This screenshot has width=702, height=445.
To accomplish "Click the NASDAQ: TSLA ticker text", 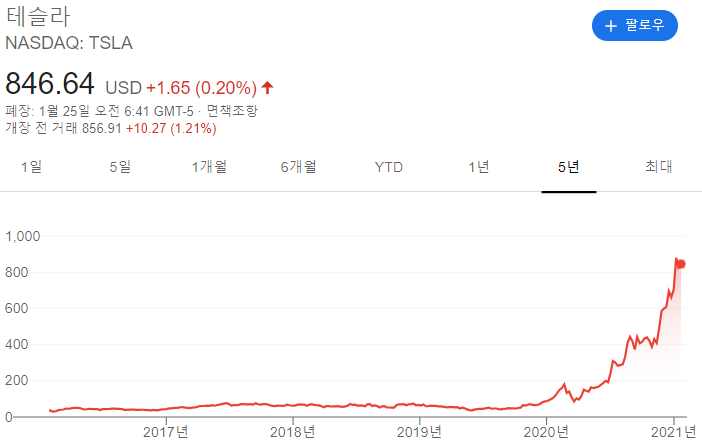I will 69,43.
